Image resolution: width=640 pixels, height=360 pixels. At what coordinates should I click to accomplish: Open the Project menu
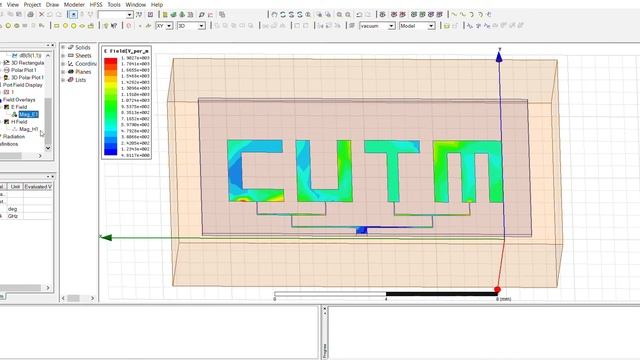(x=32, y=4)
